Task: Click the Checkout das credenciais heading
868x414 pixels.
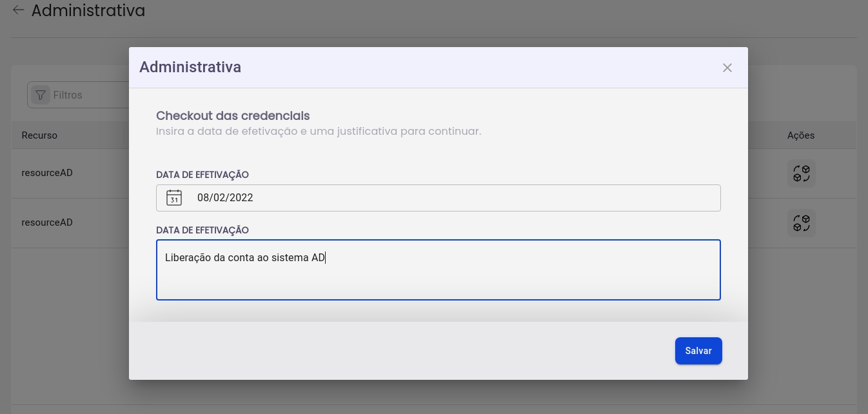Action: [x=233, y=116]
